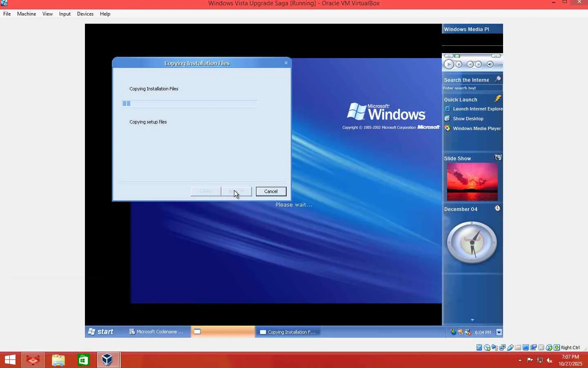588x368 pixels.
Task: Open the red app on host taskbar
Action: tap(33, 360)
